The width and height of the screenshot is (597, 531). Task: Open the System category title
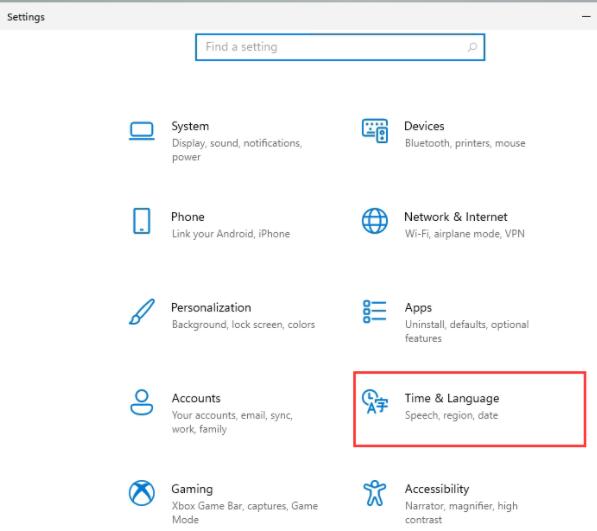tap(190, 126)
